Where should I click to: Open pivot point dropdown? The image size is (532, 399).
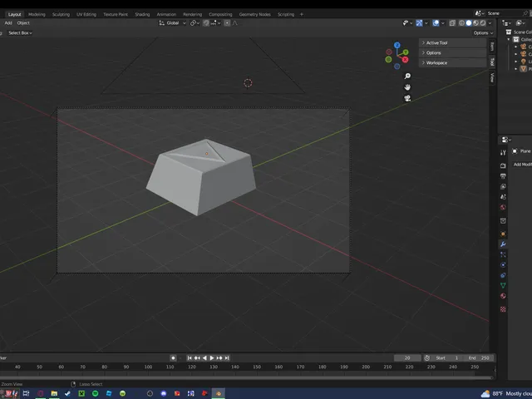(195, 23)
